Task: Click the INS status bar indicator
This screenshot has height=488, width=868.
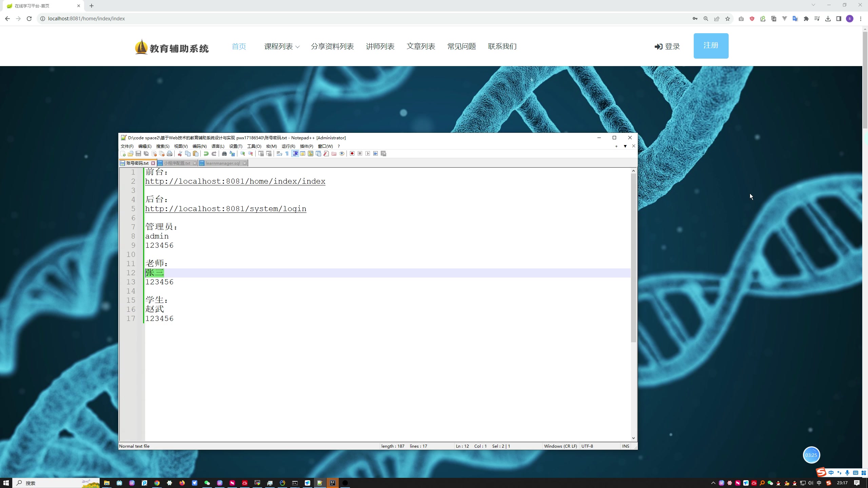Action: click(626, 446)
